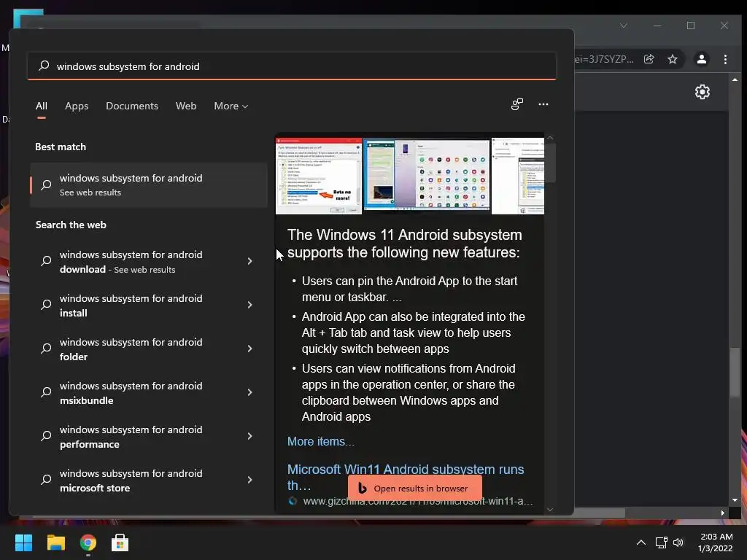Open third preview thumbnail at right edge
The height and width of the screenshot is (560, 747).
[518, 176]
